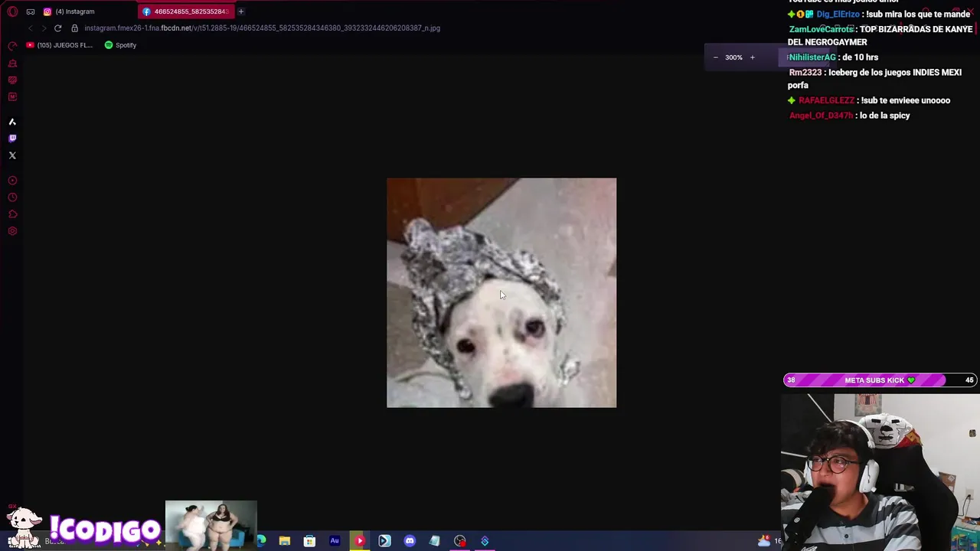Click chat message 'de 10 hrs'
The width and height of the screenshot is (980, 551).
coord(860,57)
